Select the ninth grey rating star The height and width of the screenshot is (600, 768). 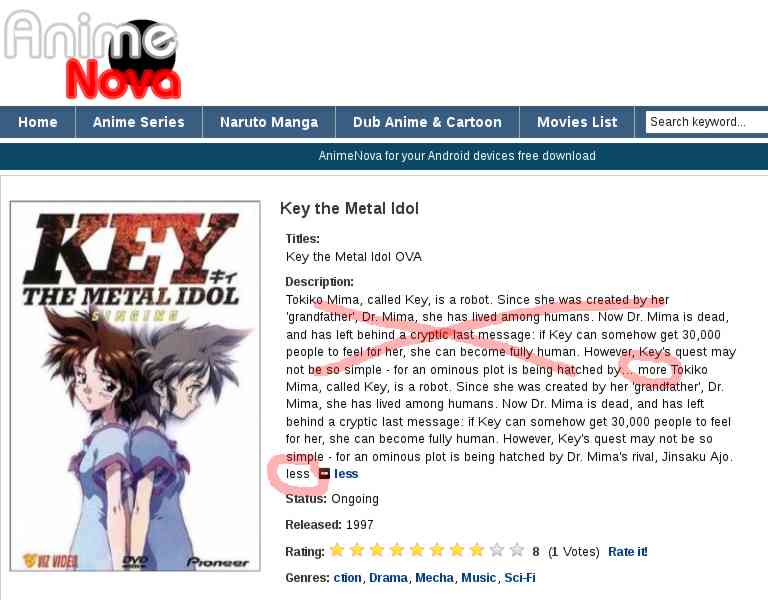click(x=497, y=551)
